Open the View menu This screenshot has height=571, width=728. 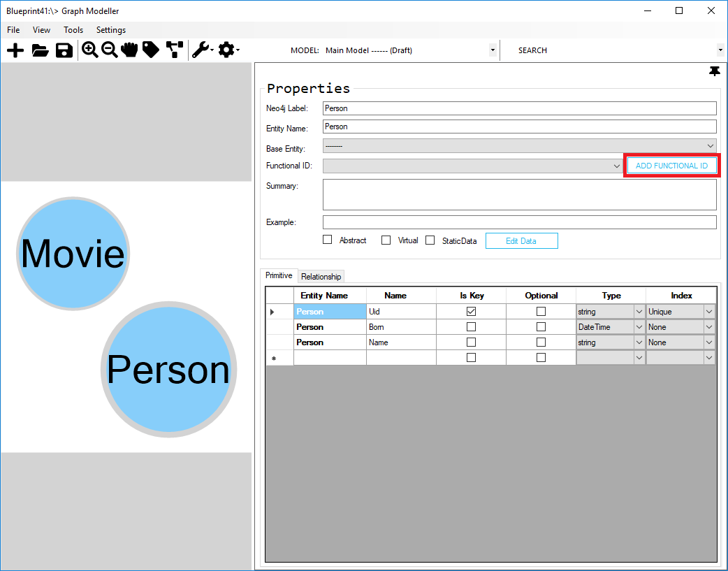(x=41, y=30)
